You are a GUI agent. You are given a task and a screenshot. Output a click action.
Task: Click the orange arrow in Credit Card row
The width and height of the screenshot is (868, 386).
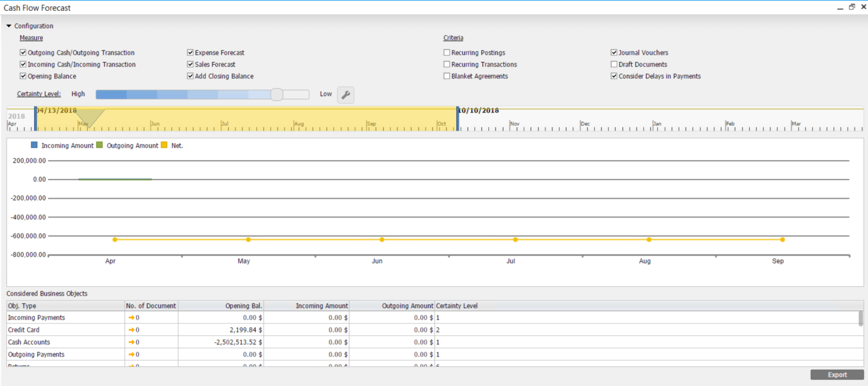click(131, 330)
